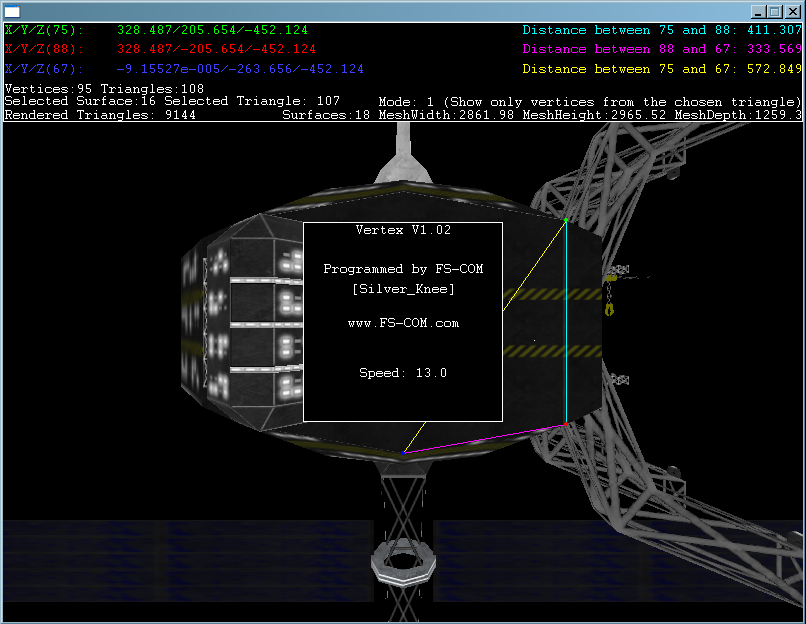Click the red X/Y/Z(88) label

[44, 49]
